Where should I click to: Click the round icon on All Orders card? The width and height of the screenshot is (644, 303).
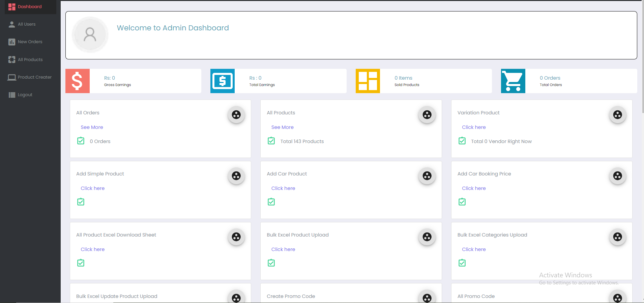[x=236, y=115]
